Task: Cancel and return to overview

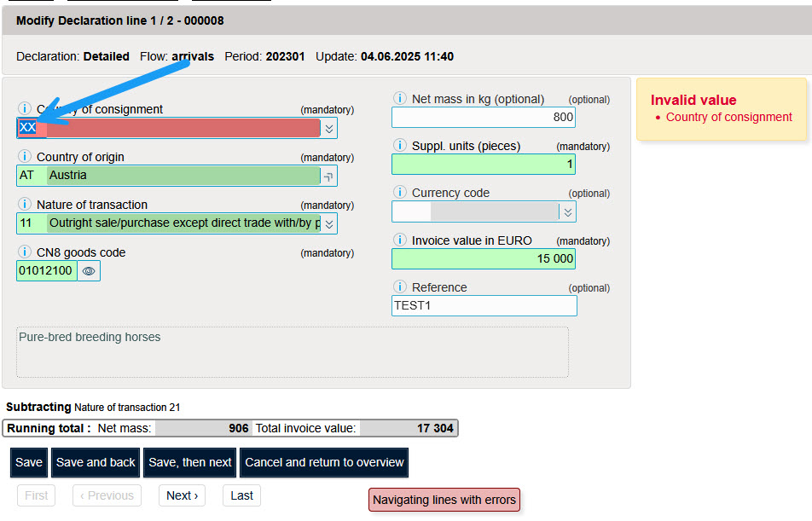Action: coord(324,462)
